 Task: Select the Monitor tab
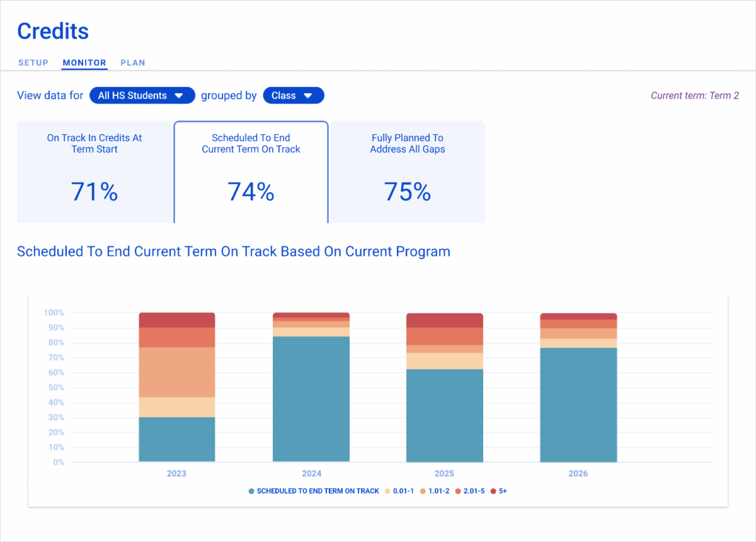84,63
